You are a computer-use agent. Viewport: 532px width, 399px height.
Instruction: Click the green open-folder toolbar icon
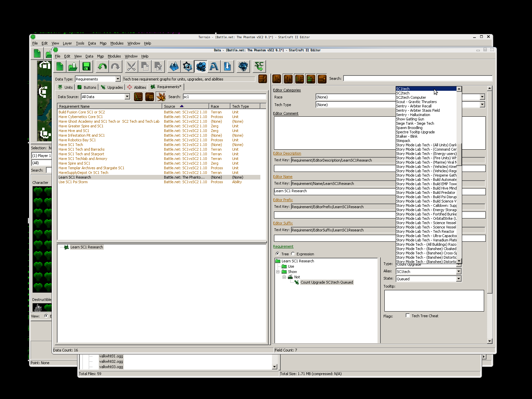(73, 67)
